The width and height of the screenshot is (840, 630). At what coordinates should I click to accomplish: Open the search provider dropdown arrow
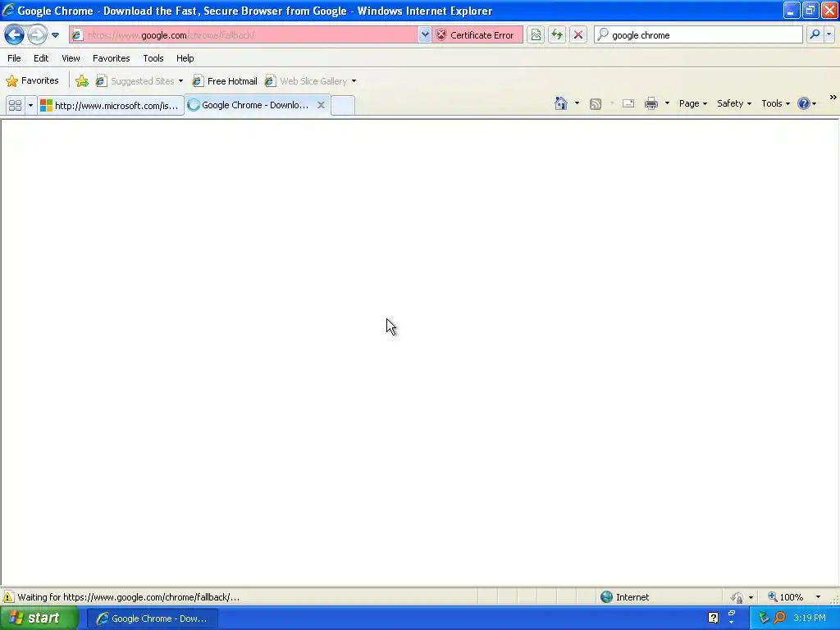pyautogui.click(x=829, y=34)
